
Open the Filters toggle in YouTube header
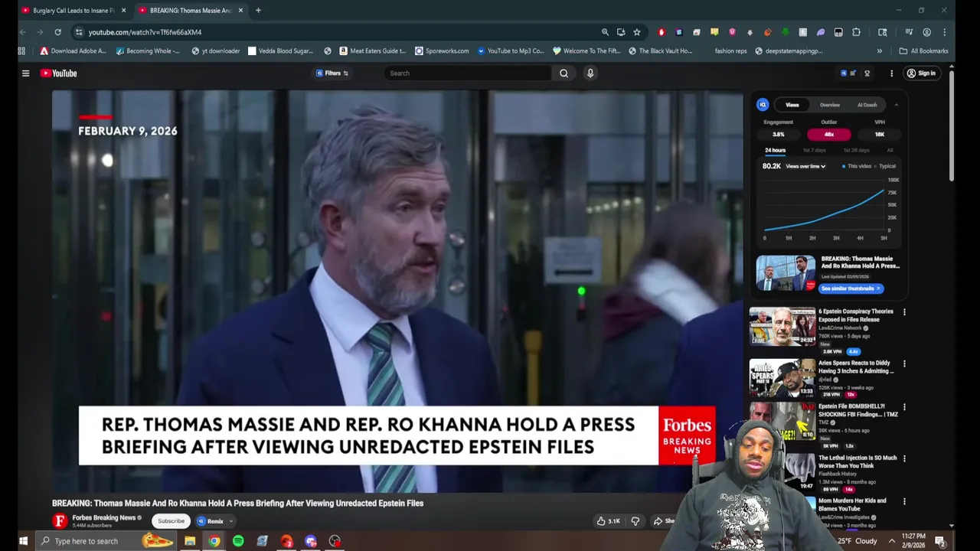[332, 73]
